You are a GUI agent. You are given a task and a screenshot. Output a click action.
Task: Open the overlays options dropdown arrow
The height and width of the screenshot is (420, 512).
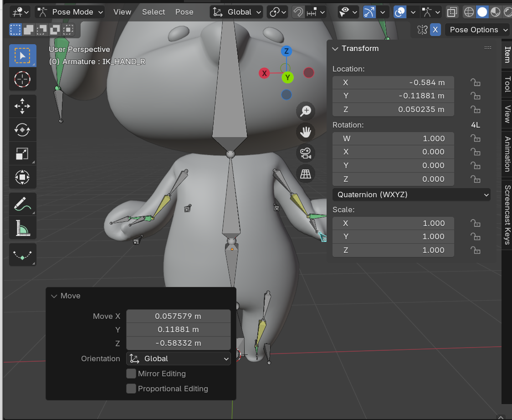click(x=413, y=12)
